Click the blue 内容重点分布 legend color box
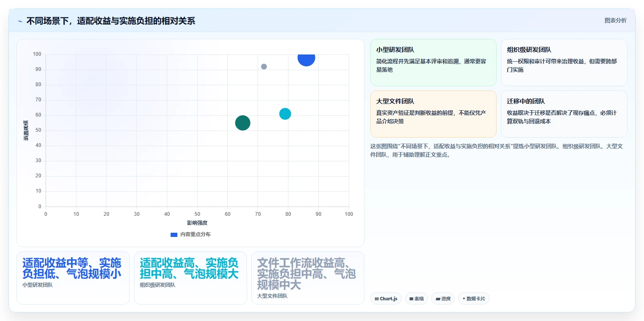Image resolution: width=644 pixels, height=321 pixels. click(x=174, y=234)
